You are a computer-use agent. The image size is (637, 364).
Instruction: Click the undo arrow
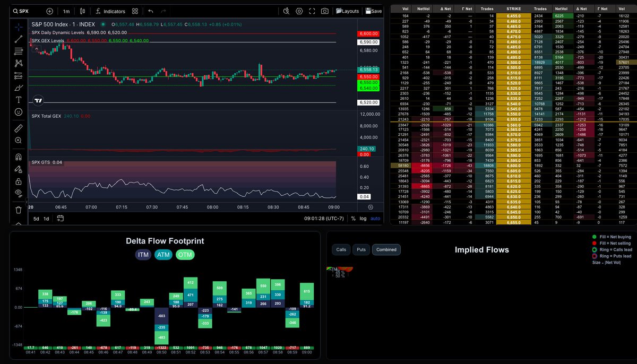pyautogui.click(x=151, y=11)
